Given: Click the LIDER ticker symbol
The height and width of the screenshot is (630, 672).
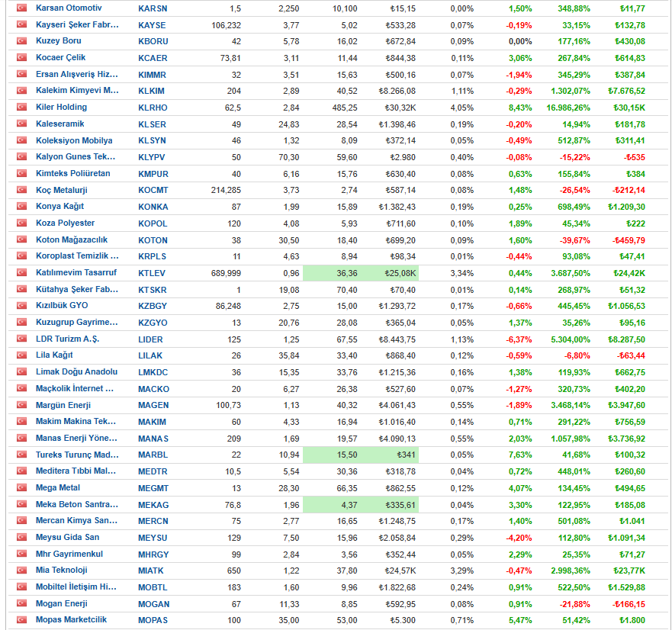Looking at the screenshot, I should point(150,339).
